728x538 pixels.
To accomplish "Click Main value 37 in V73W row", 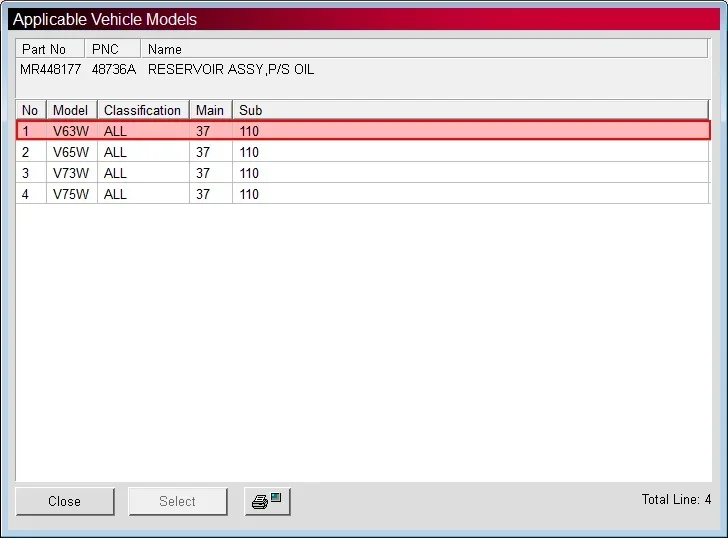I will point(203,173).
